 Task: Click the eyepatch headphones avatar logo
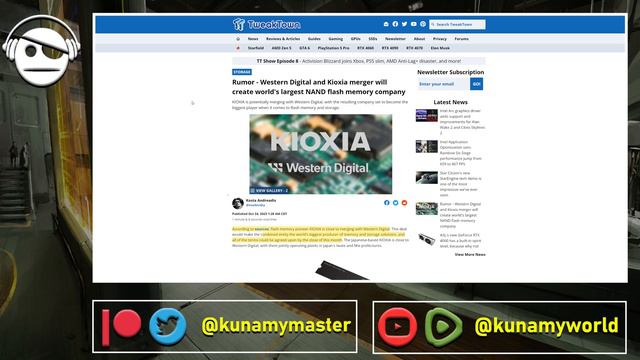[x=41, y=51]
